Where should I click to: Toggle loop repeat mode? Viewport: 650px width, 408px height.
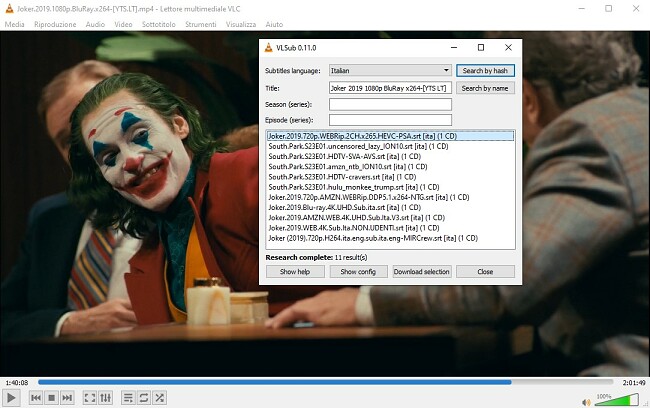(144, 398)
